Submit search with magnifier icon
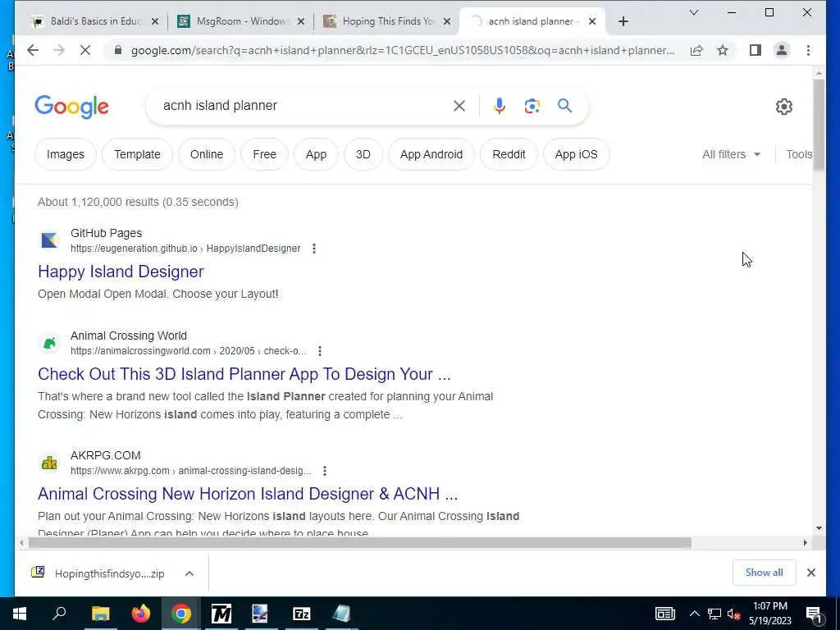840x630 pixels. (564, 106)
